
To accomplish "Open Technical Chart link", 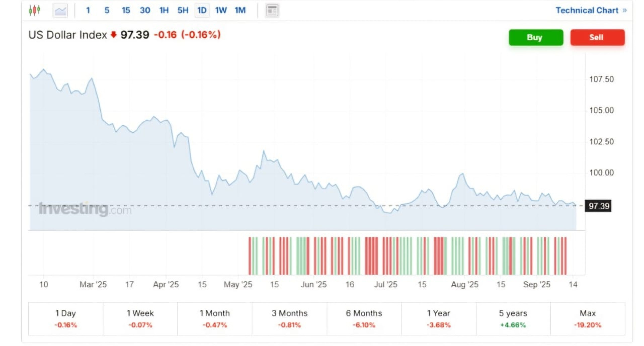I will [x=591, y=10].
